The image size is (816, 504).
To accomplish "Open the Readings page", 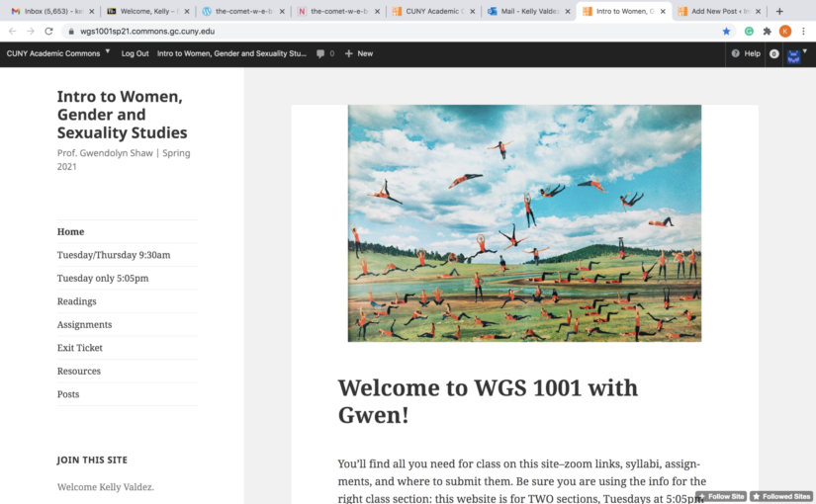I will pos(76,301).
